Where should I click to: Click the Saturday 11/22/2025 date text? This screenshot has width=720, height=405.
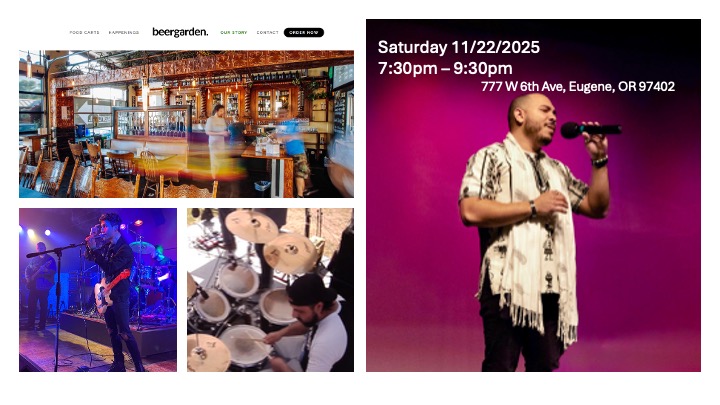459,47
